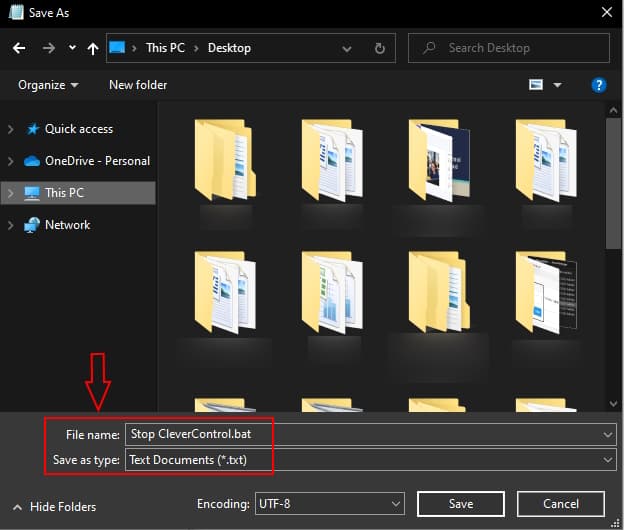Screen dimensions: 624x530
Task: Click the scroll up arrow of file list
Action: [x=613, y=110]
